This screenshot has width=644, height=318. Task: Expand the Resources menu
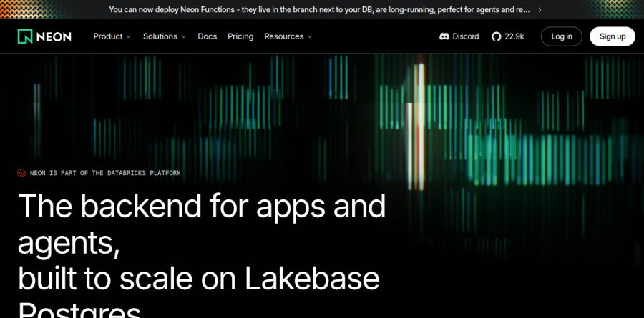pyautogui.click(x=288, y=36)
